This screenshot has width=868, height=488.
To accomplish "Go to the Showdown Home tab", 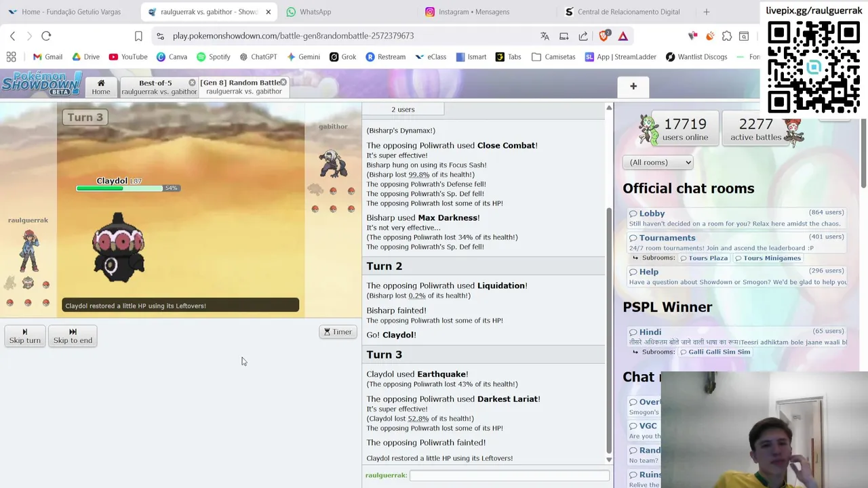I will click(x=101, y=87).
